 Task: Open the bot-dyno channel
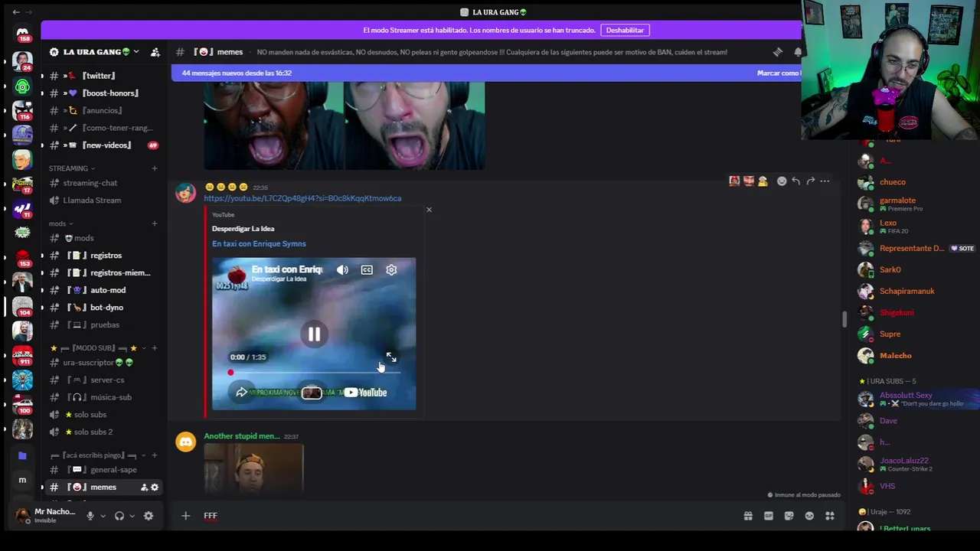click(x=103, y=308)
